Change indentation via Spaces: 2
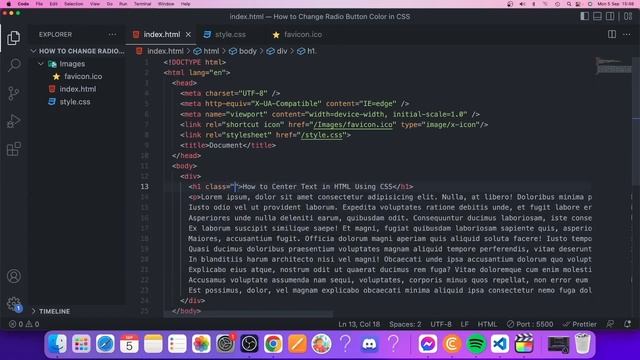 [x=405, y=324]
